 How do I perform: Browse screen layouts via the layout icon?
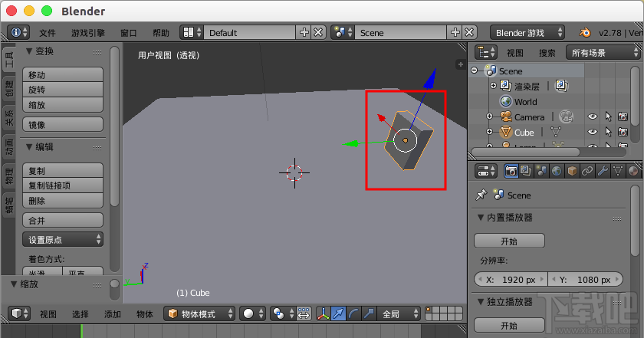pos(192,32)
